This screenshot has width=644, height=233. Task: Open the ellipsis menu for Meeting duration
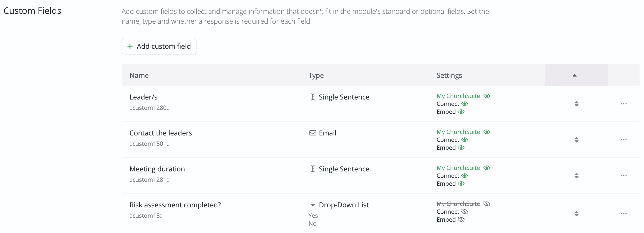point(624,176)
